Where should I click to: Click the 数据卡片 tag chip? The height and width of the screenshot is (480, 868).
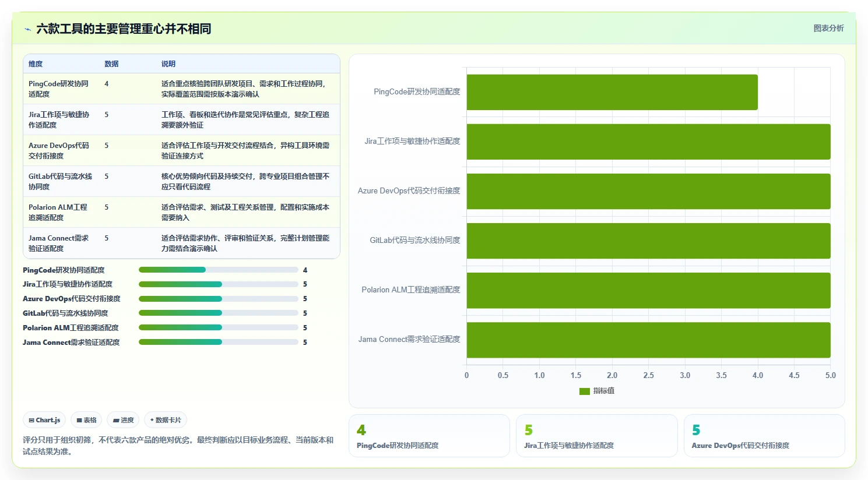click(166, 420)
